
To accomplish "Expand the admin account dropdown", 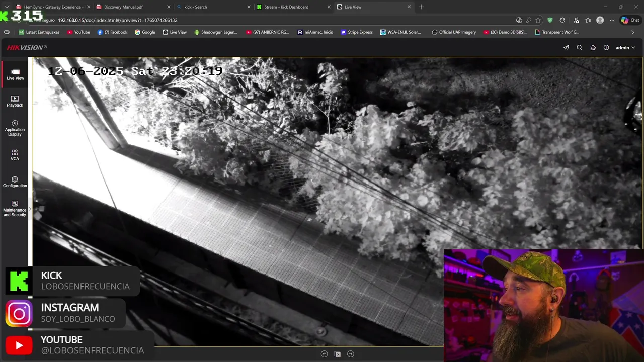I will [625, 48].
